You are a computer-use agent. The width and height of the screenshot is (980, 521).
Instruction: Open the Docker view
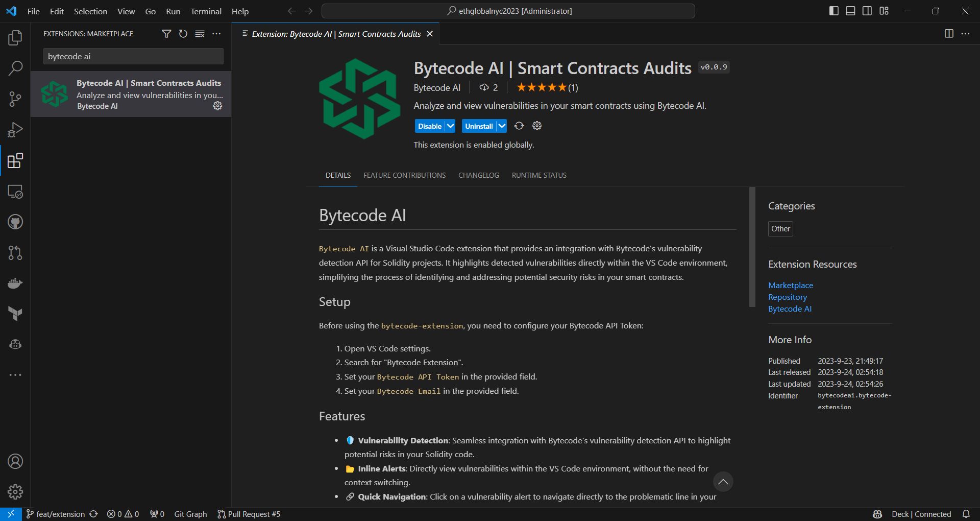click(15, 283)
